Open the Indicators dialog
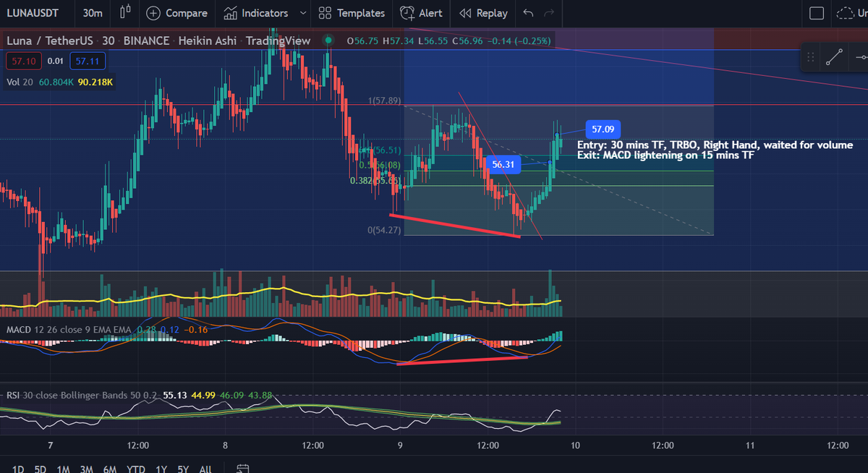The width and height of the screenshot is (868, 473). click(x=256, y=13)
